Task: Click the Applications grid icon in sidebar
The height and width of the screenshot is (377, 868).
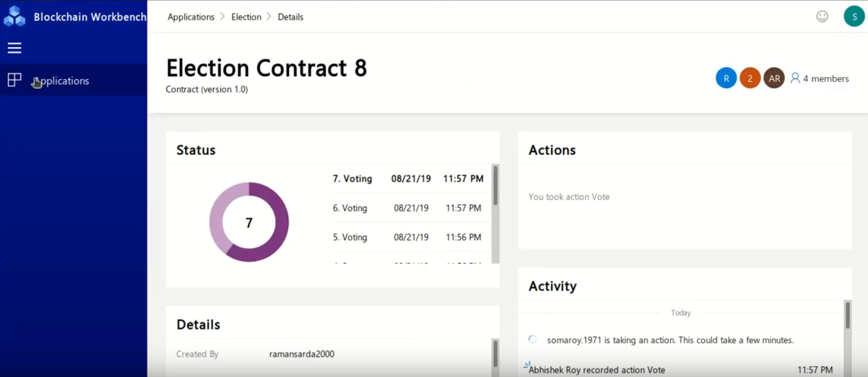Action: pyautogui.click(x=15, y=80)
